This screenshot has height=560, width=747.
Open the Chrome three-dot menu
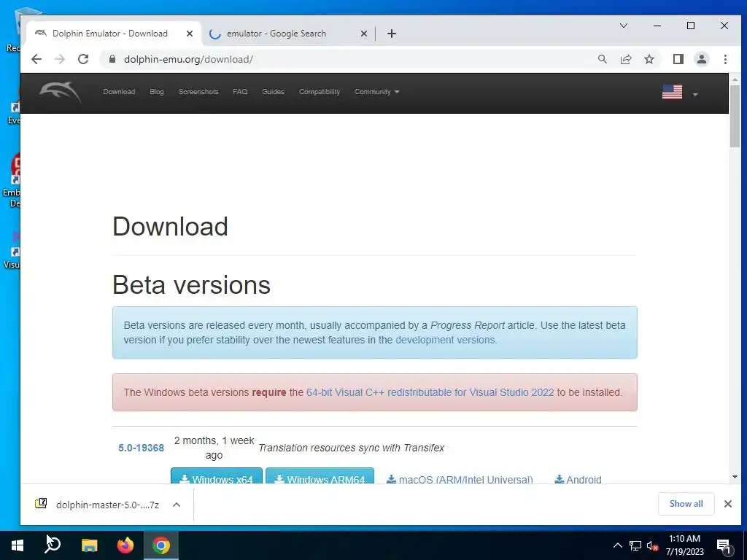pyautogui.click(x=725, y=59)
